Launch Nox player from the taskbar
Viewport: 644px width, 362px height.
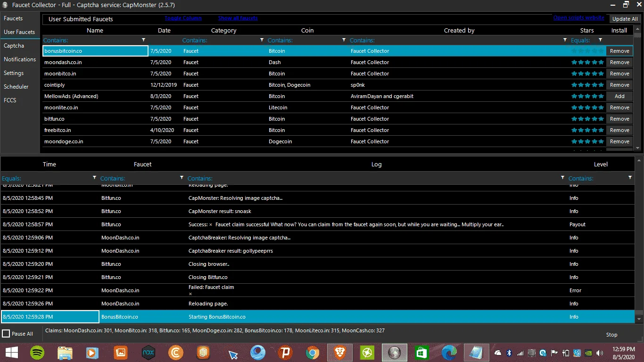coord(149,352)
